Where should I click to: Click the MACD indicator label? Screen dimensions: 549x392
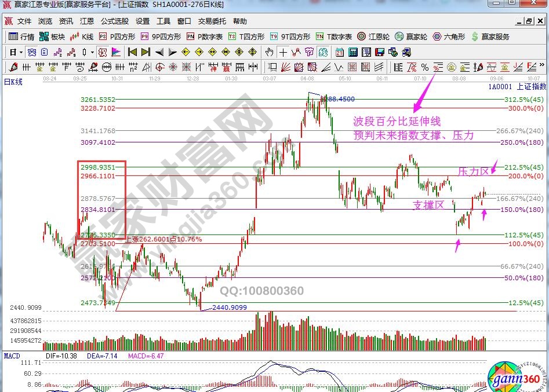(12, 355)
